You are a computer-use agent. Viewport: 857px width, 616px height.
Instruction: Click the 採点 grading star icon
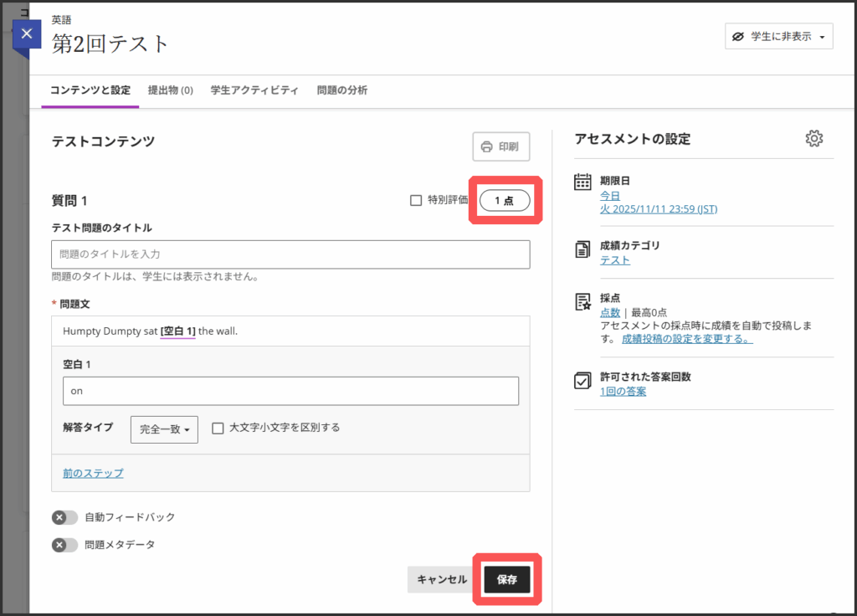582,301
